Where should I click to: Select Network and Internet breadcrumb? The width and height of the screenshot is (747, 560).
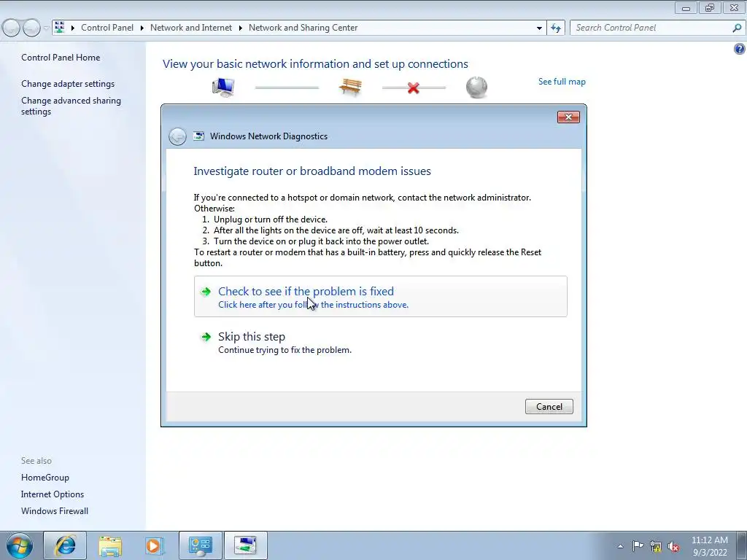pos(191,28)
